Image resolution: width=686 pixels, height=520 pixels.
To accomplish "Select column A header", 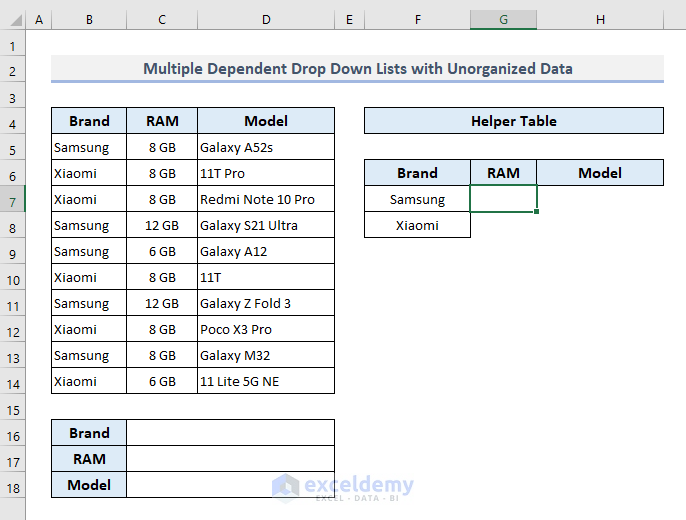I will coord(39,20).
